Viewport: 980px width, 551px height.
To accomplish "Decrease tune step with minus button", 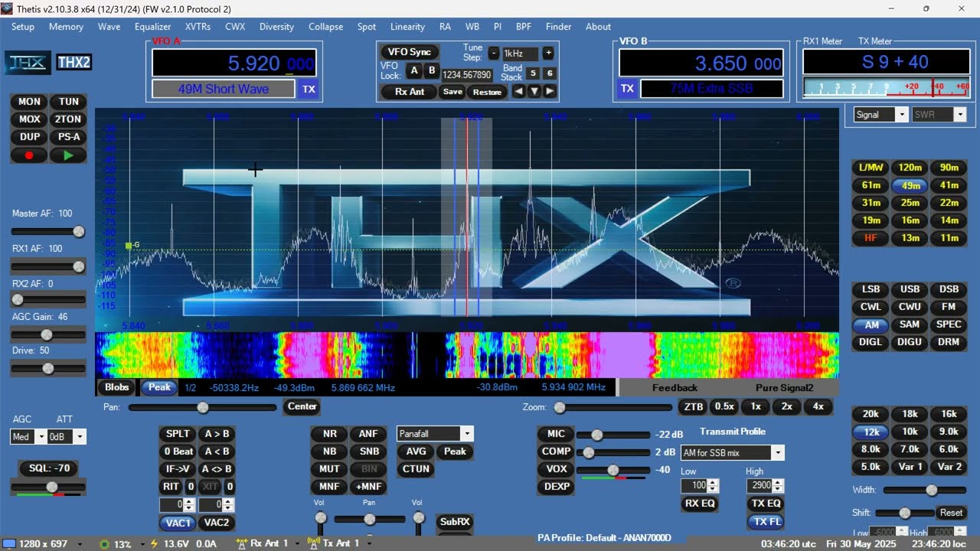I will click(493, 54).
